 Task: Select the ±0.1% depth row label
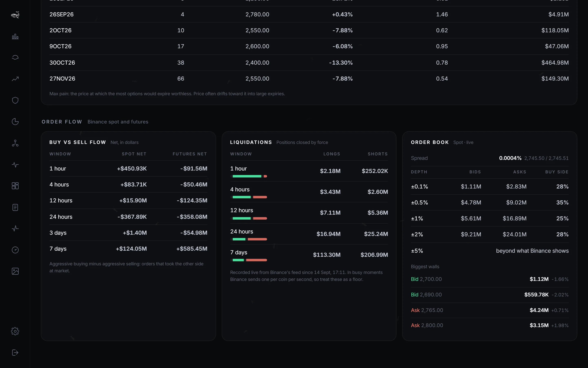(x=419, y=186)
